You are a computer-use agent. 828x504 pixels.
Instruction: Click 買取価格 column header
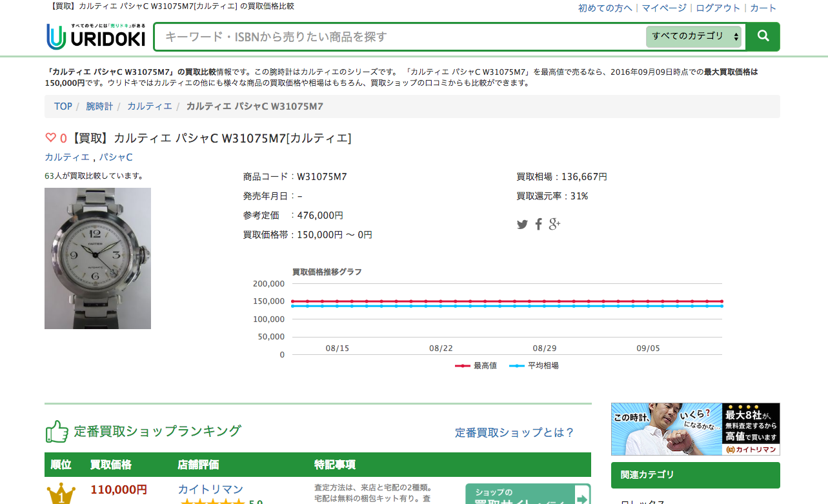tap(111, 465)
